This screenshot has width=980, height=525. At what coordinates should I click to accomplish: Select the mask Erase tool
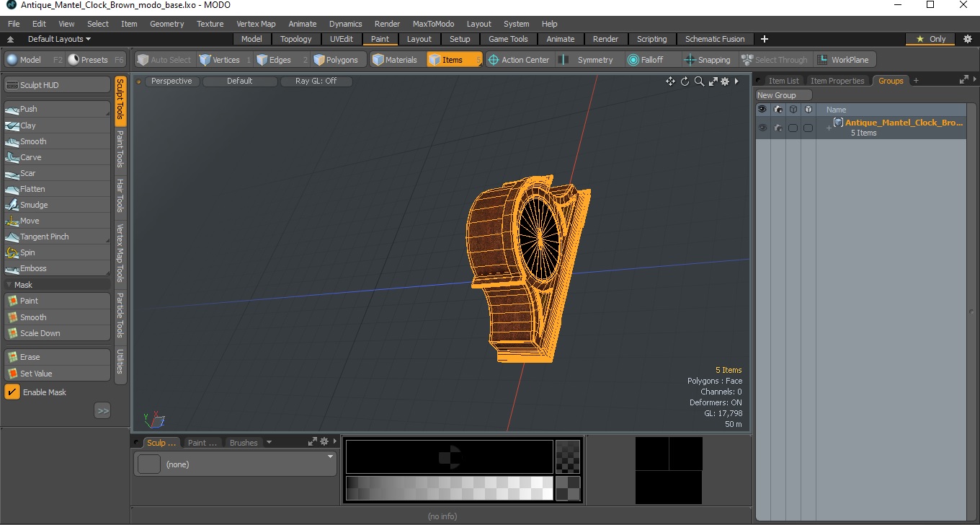tap(57, 357)
